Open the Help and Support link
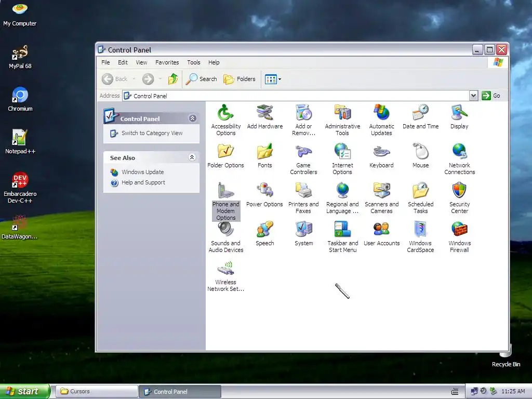 coord(143,182)
